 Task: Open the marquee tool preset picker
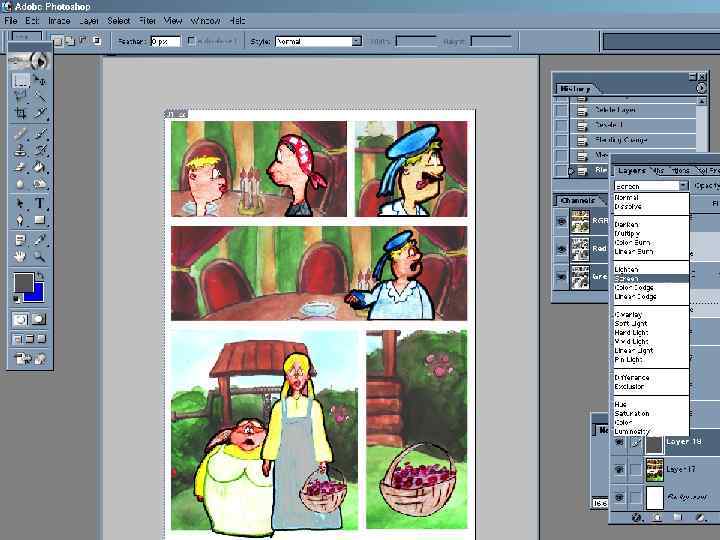27,37
